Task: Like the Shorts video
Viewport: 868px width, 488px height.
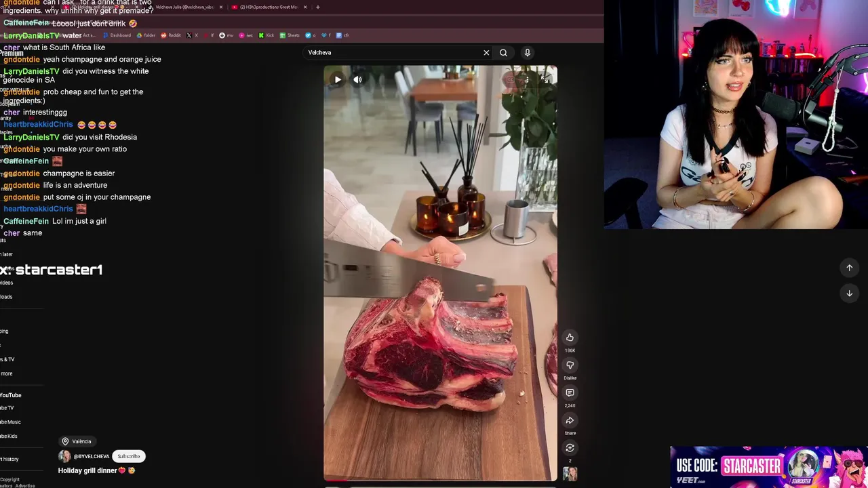Action: (x=570, y=338)
